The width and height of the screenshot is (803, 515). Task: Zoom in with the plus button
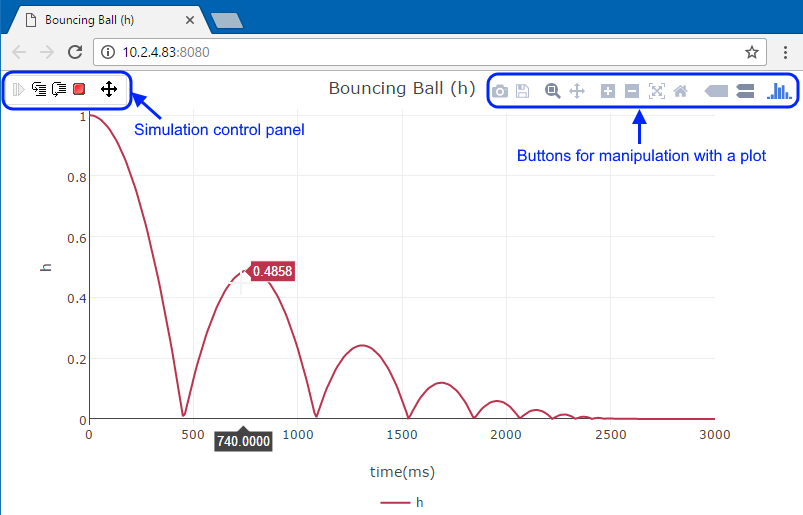[x=608, y=92]
